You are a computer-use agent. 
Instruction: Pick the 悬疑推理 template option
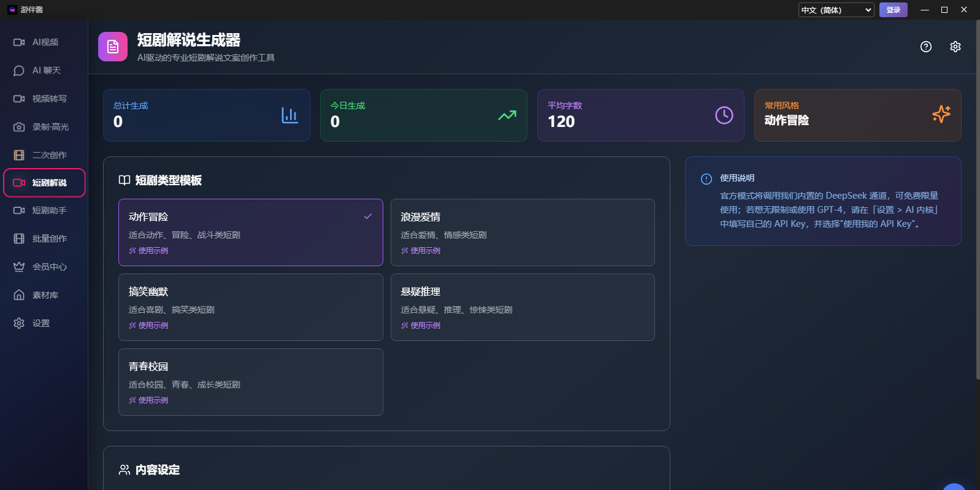523,307
